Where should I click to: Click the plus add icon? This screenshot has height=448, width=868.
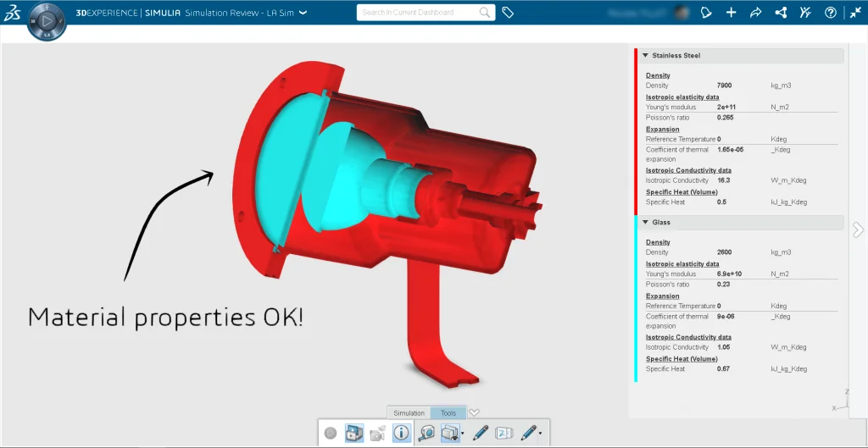(x=731, y=13)
